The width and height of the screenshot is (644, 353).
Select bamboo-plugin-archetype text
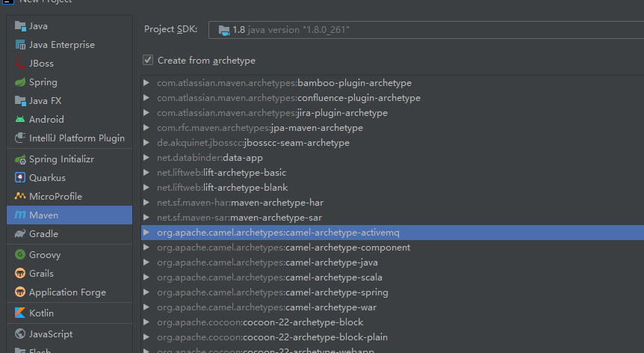[x=354, y=83]
